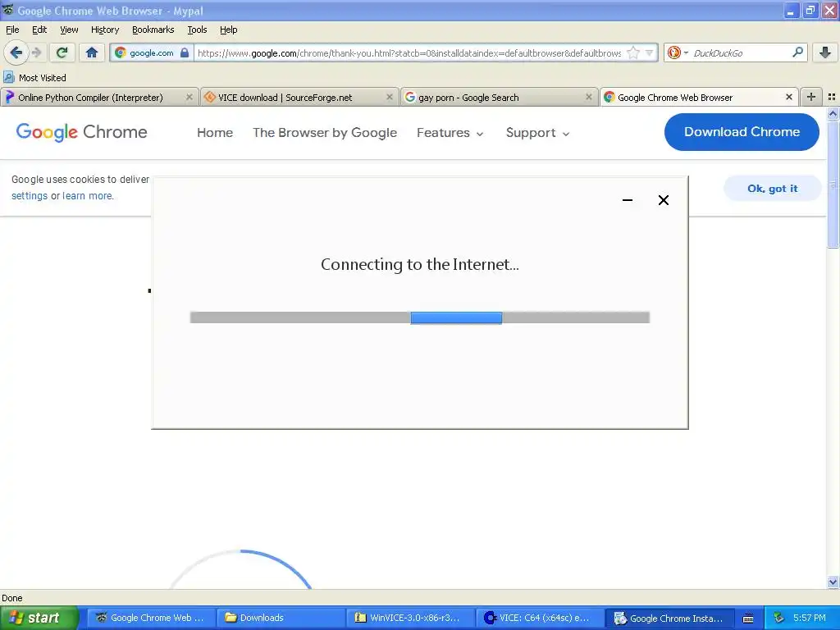
Task: Open the History menu
Action: (105, 30)
